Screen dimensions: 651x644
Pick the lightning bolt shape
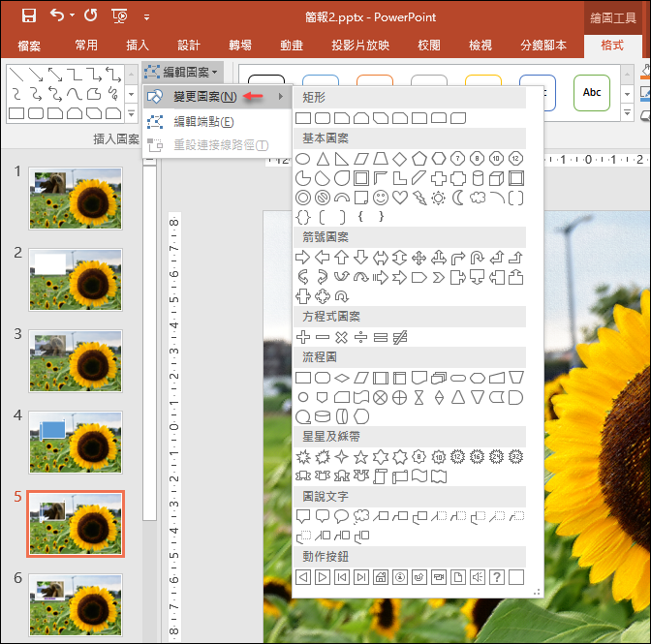419,198
